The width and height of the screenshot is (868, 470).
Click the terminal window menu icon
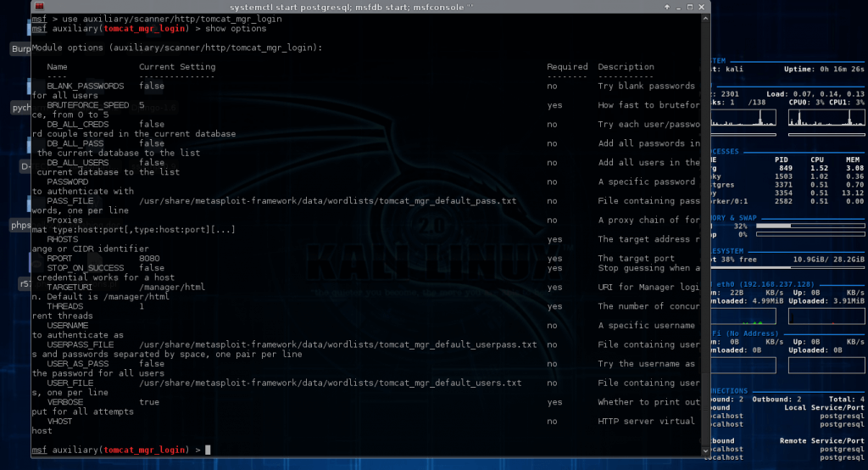37,7
